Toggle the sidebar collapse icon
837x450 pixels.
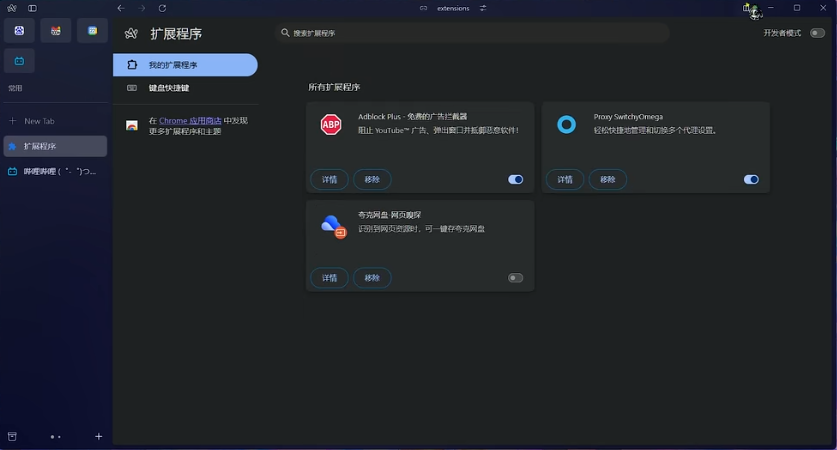(x=32, y=8)
